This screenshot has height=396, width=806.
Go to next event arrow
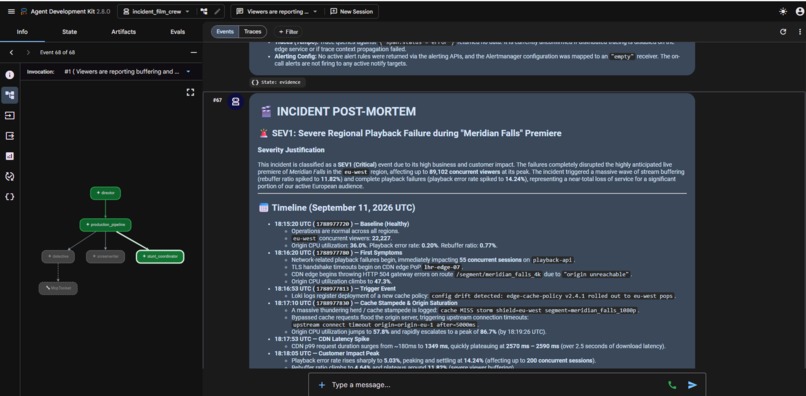click(x=28, y=52)
